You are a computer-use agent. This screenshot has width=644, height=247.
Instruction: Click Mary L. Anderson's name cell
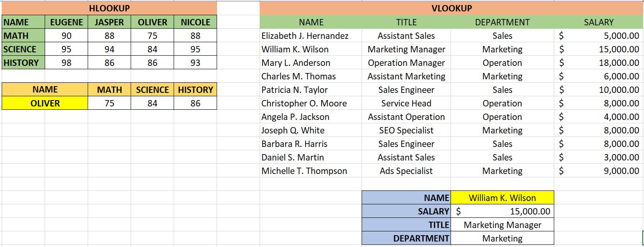311,63
